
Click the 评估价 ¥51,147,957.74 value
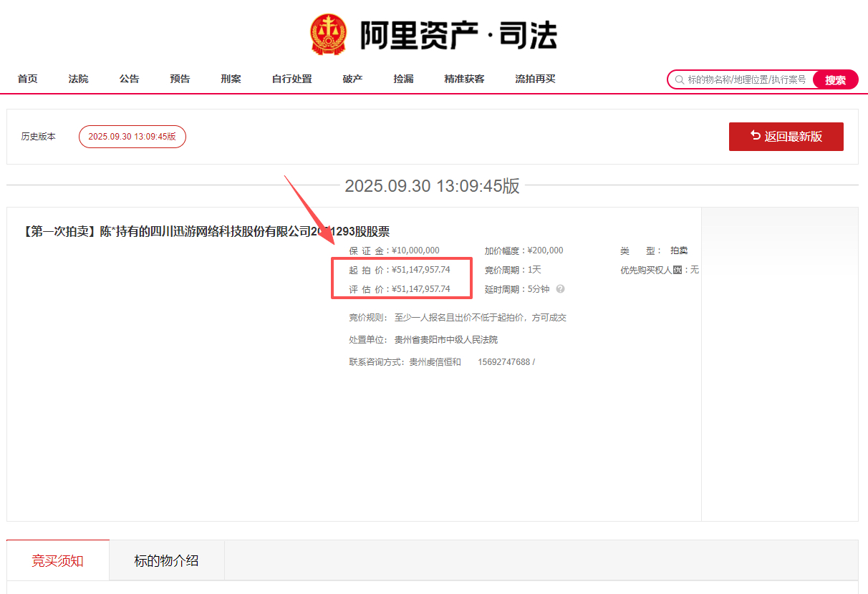(x=421, y=289)
